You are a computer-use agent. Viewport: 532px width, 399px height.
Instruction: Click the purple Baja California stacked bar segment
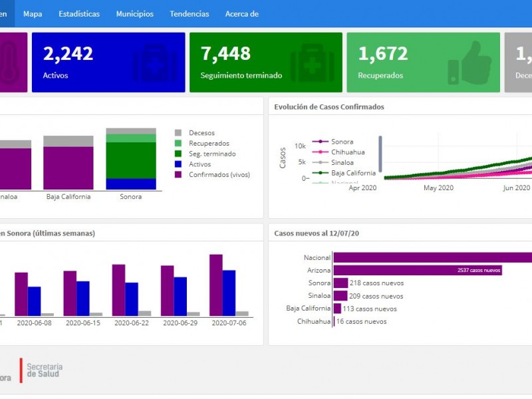click(x=68, y=168)
